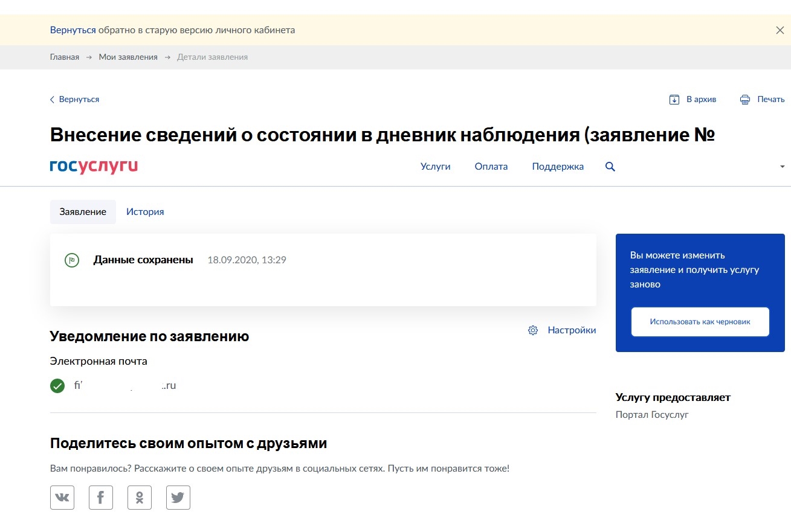Viewport: 791px width, 532px height.
Task: Click the gear icon beside Настройки
Action: point(533,330)
